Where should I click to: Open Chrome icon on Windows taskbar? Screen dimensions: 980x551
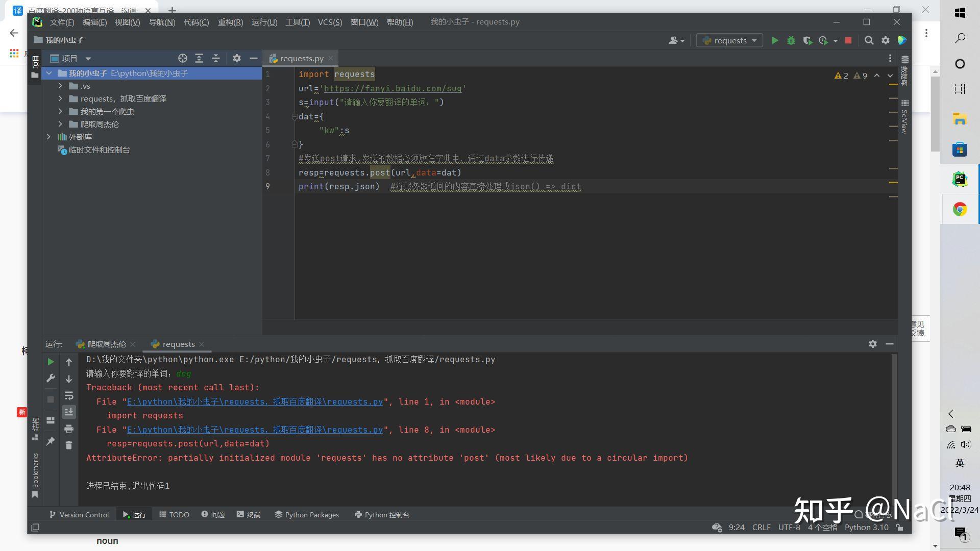click(x=960, y=209)
